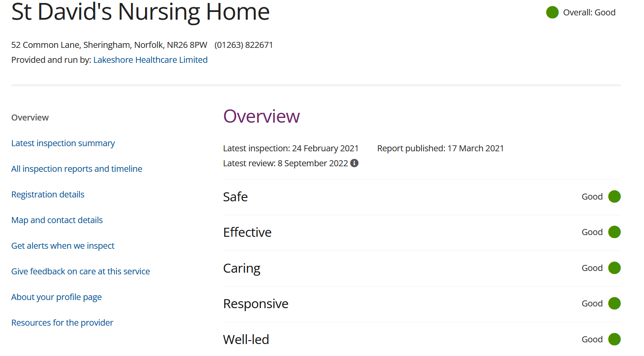The height and width of the screenshot is (356, 644).
Task: Open All inspection reports and timeline
Action: (77, 169)
